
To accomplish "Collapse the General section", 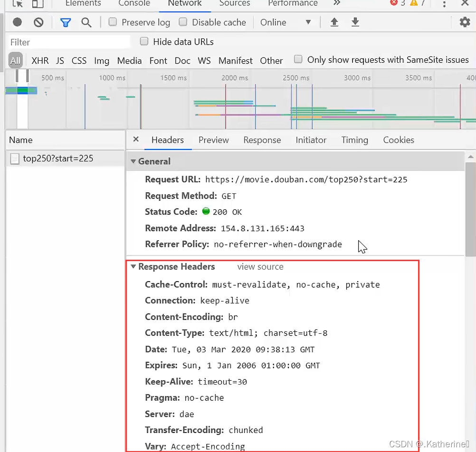I will (133, 161).
